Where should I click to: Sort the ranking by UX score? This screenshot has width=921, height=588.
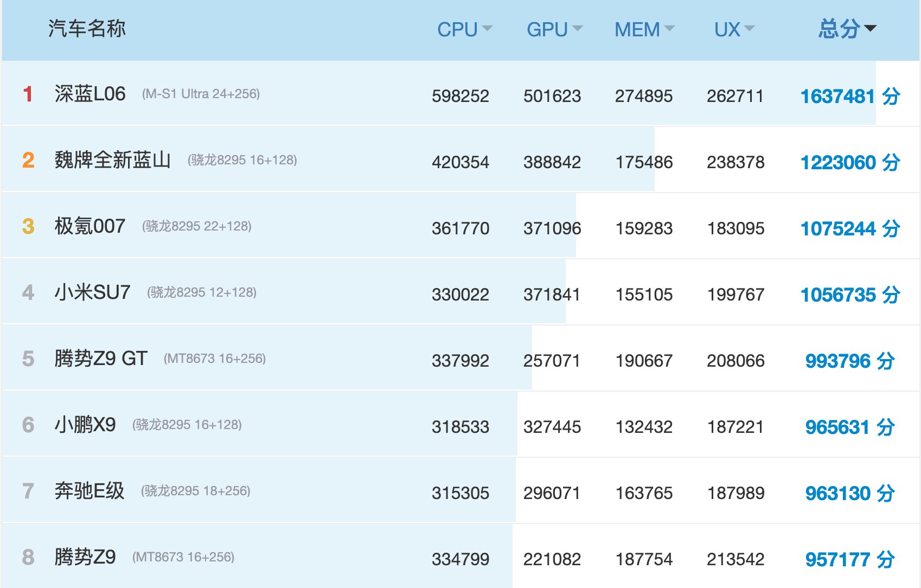click(x=733, y=29)
